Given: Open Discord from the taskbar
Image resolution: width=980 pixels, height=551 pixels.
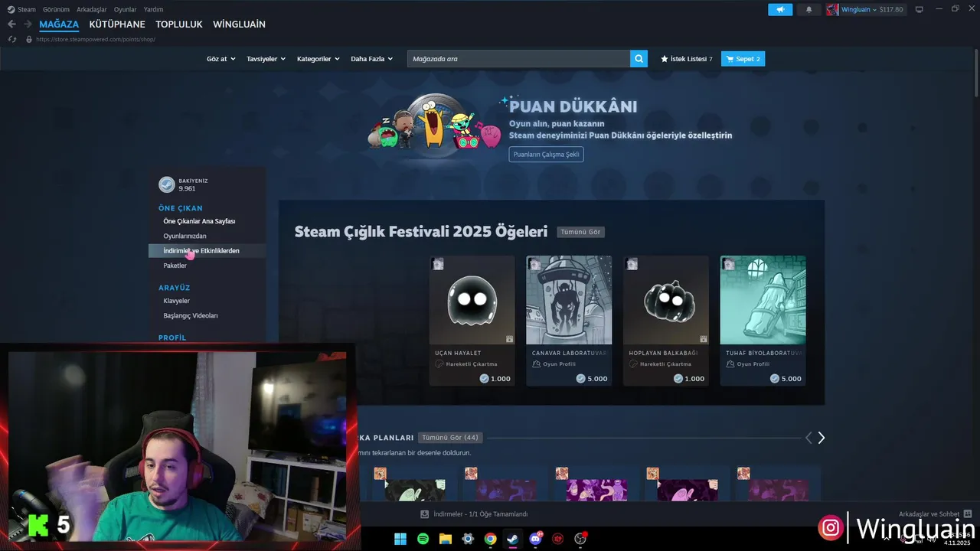Looking at the screenshot, I should 535,539.
